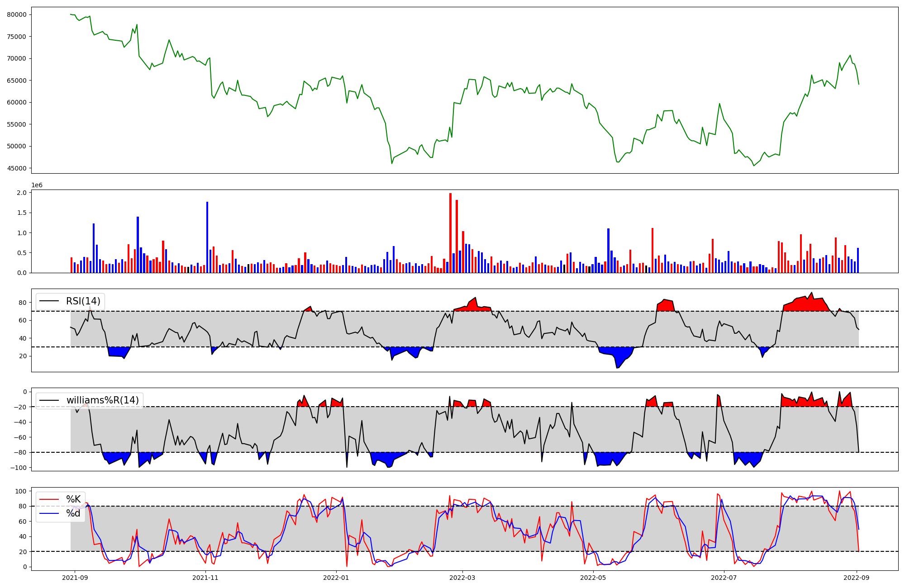Click the 45000 price axis tick label
Screen dimensions: 905x588
(17, 168)
